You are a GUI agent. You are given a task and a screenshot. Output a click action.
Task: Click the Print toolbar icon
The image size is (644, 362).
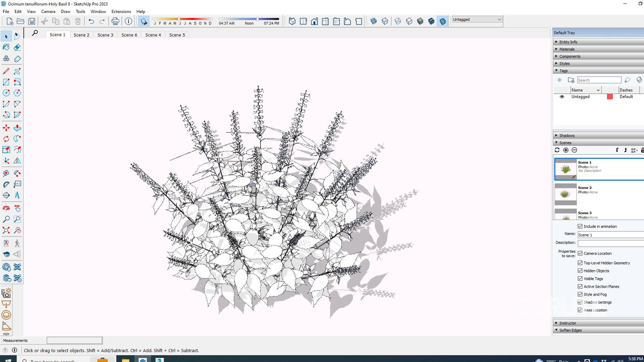115,21
